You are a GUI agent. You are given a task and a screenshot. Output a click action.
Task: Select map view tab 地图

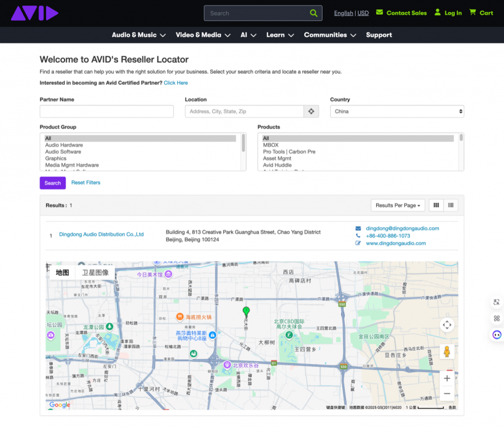pos(62,273)
